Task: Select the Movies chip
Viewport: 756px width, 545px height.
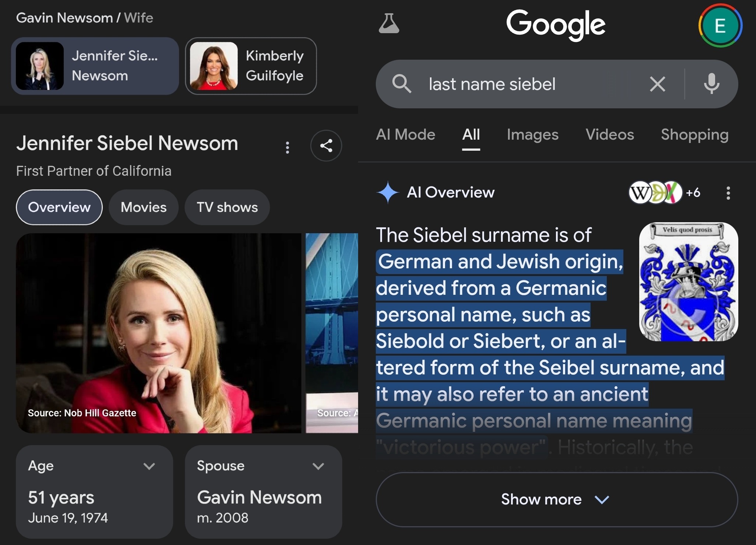Action: (x=143, y=207)
